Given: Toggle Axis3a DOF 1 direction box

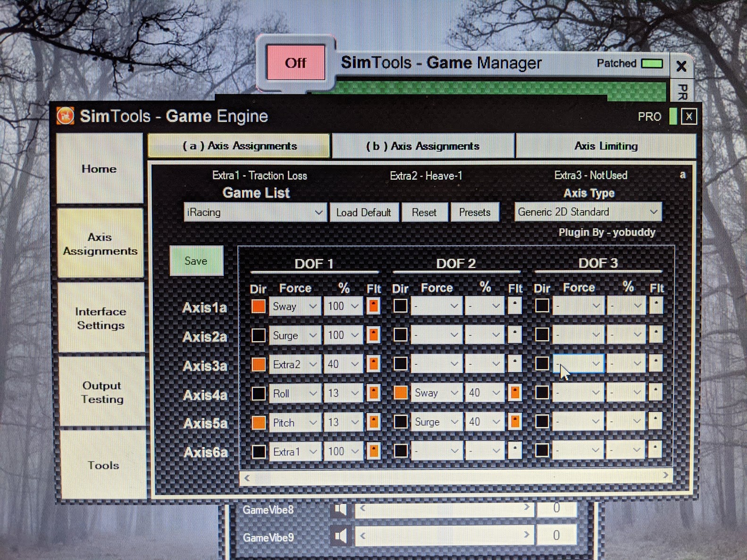Looking at the screenshot, I should pos(259,364).
